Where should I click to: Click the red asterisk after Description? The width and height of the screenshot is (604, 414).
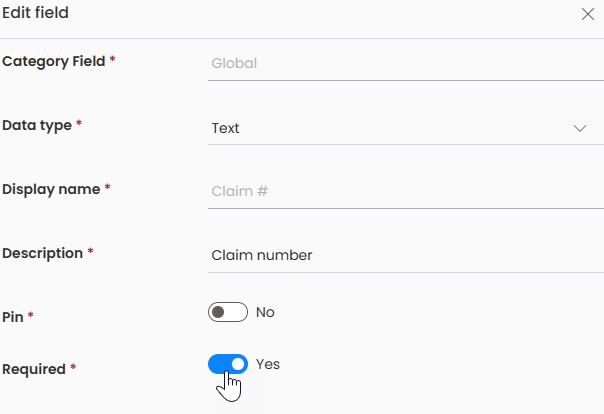pyautogui.click(x=90, y=251)
